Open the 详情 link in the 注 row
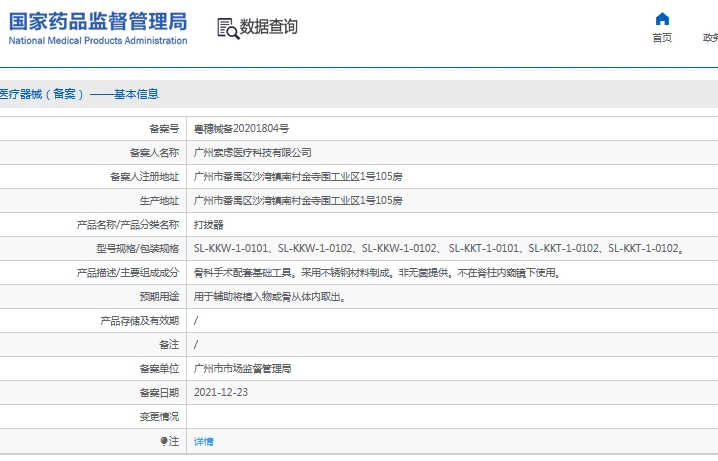The height and width of the screenshot is (461, 718). 203,442
